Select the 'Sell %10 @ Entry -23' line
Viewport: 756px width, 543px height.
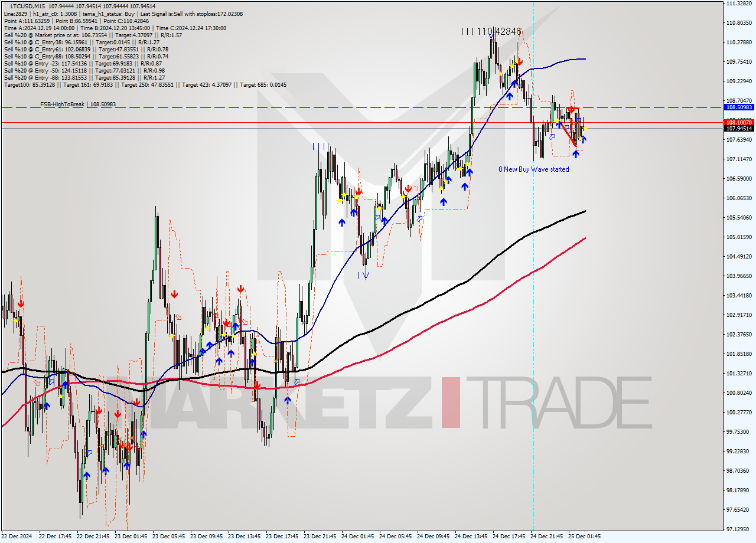tap(83, 63)
